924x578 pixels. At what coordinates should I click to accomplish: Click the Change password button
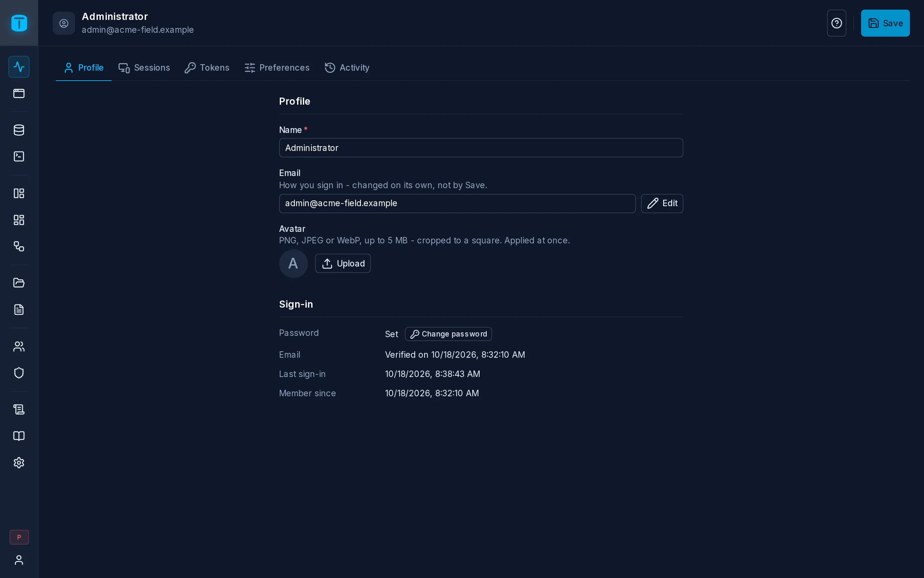pyautogui.click(x=448, y=334)
